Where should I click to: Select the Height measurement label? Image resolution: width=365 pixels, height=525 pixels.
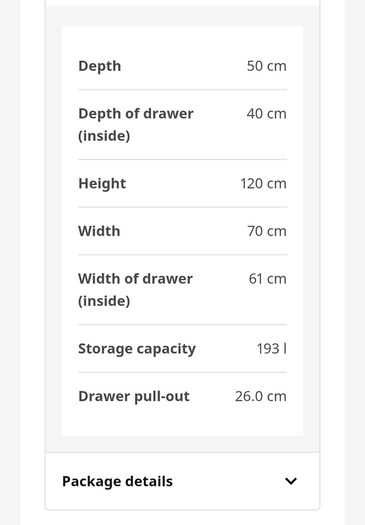102,183
